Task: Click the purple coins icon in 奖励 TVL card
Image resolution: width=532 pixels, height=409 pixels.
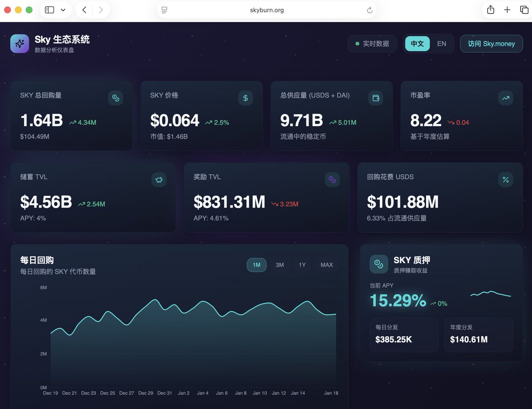Action: point(332,180)
